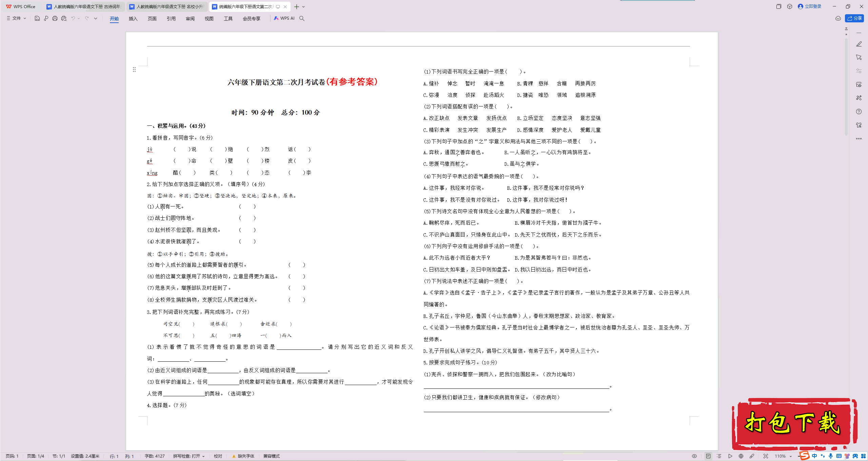This screenshot has height=461, width=868.
Task: Click the 字数: 4127 word count
Action: click(x=155, y=456)
